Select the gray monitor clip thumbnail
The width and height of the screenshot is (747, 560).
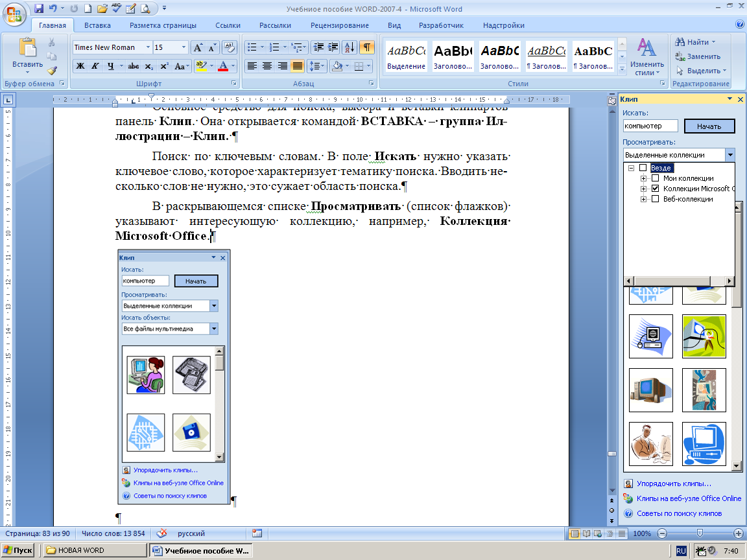[651, 390]
